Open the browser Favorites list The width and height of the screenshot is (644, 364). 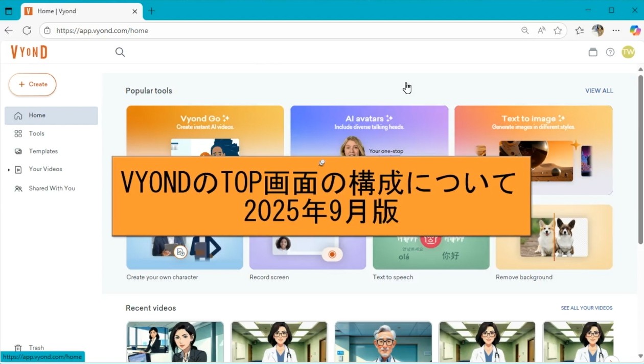[x=580, y=31]
